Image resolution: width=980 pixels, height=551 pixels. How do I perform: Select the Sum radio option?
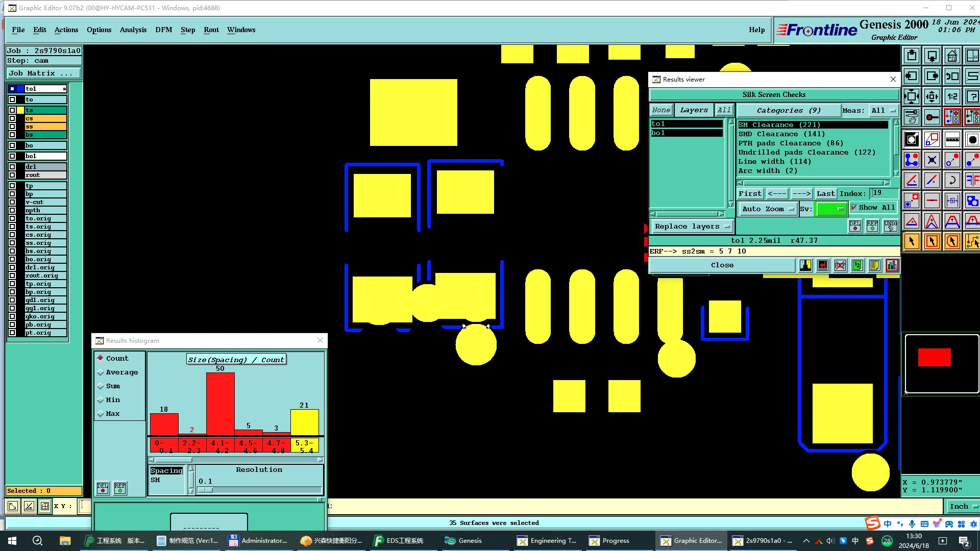point(101,386)
